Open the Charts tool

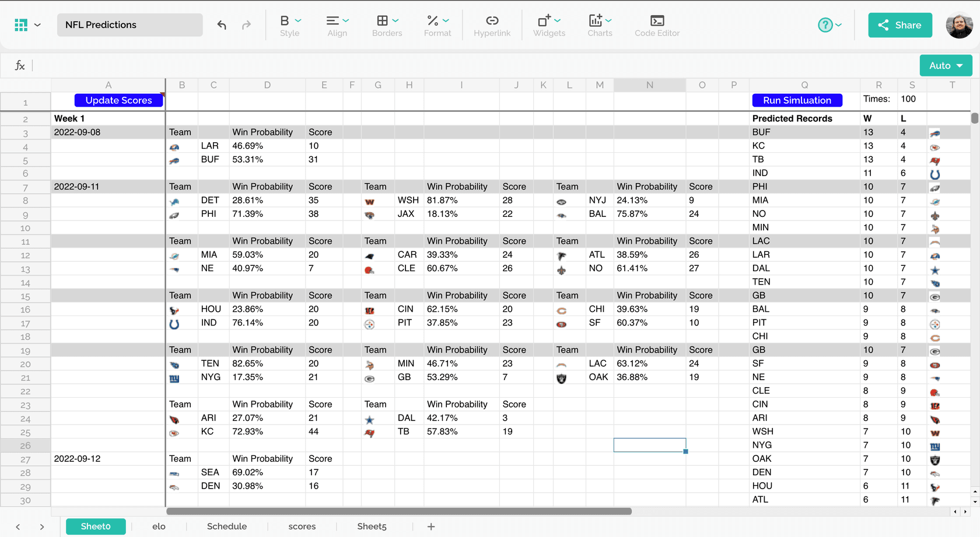600,26
